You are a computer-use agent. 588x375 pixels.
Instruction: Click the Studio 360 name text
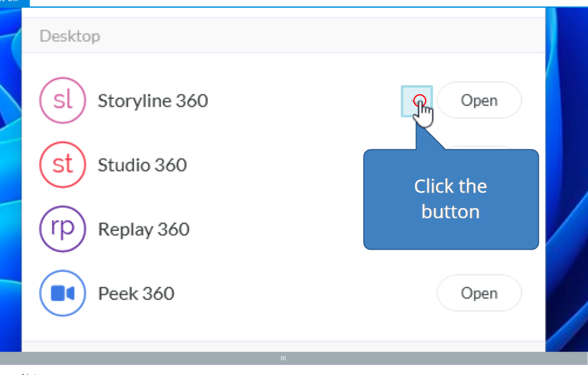[x=142, y=165]
